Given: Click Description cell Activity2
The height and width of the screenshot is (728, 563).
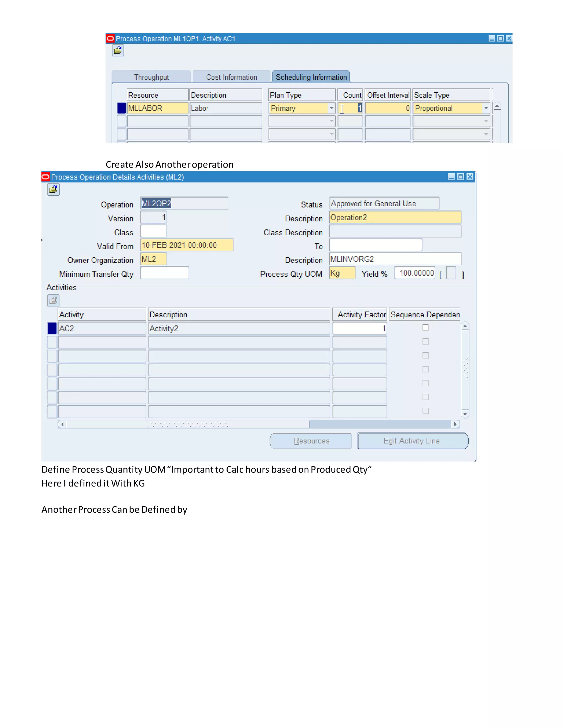Looking at the screenshot, I should pos(239,328).
